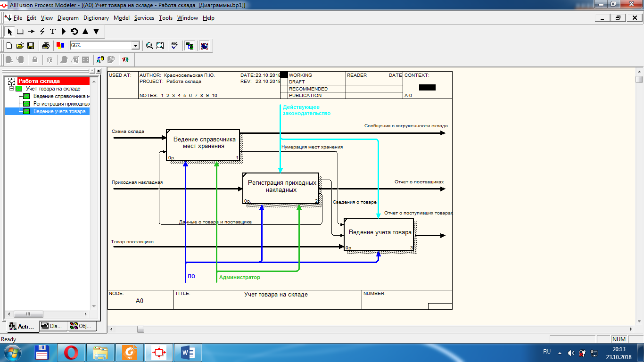
Task: Click the Go to Parent Diagram triangle
Action: (x=85, y=32)
